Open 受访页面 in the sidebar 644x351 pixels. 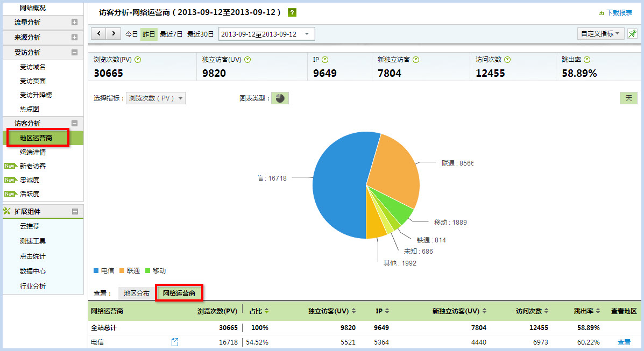click(33, 81)
